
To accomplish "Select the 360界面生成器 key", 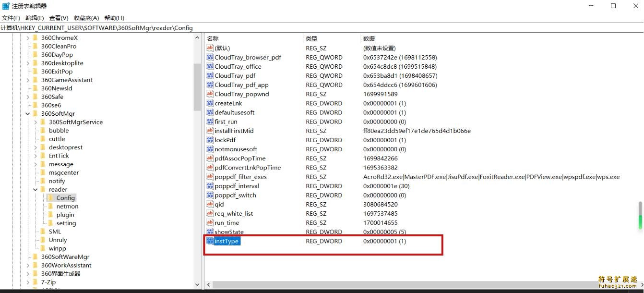I will 60,274.
